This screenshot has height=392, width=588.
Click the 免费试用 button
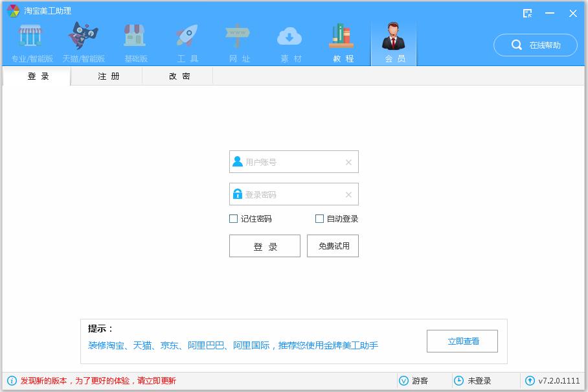click(x=333, y=246)
